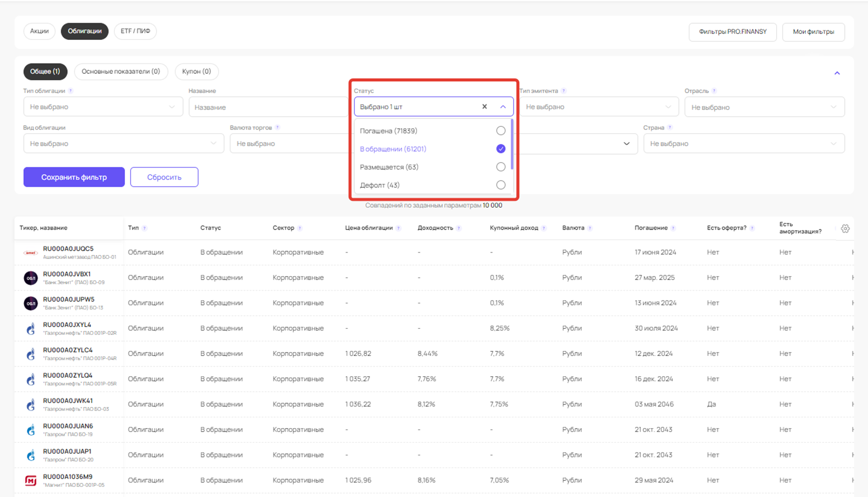Viewport: 868px width, 497px height.
Task: Click maturity date 03 мая 2046
Action: pos(654,405)
